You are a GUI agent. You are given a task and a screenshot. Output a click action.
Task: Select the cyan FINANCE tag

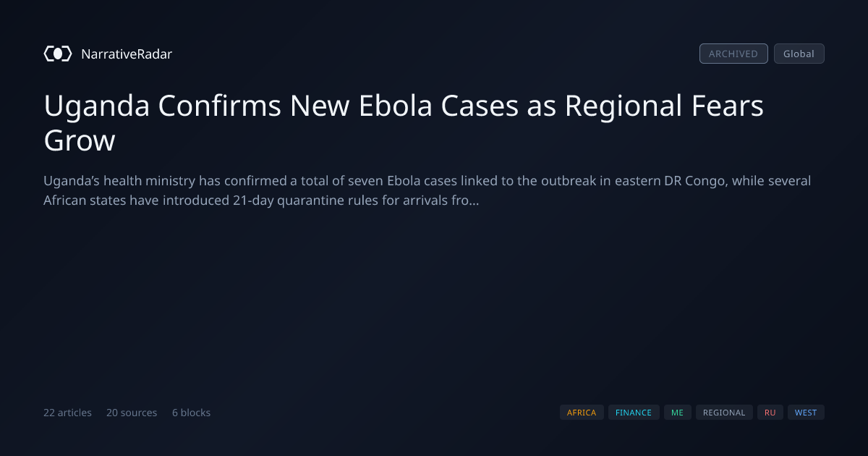(634, 413)
